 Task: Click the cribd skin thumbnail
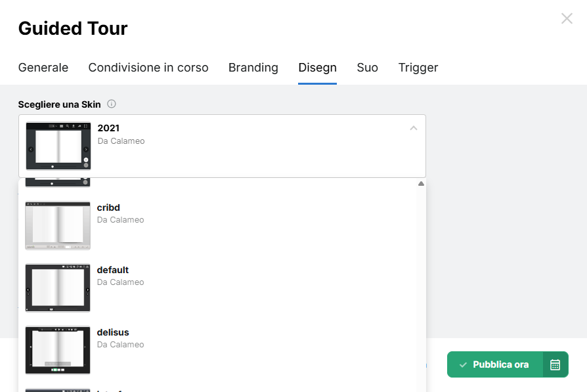point(58,226)
